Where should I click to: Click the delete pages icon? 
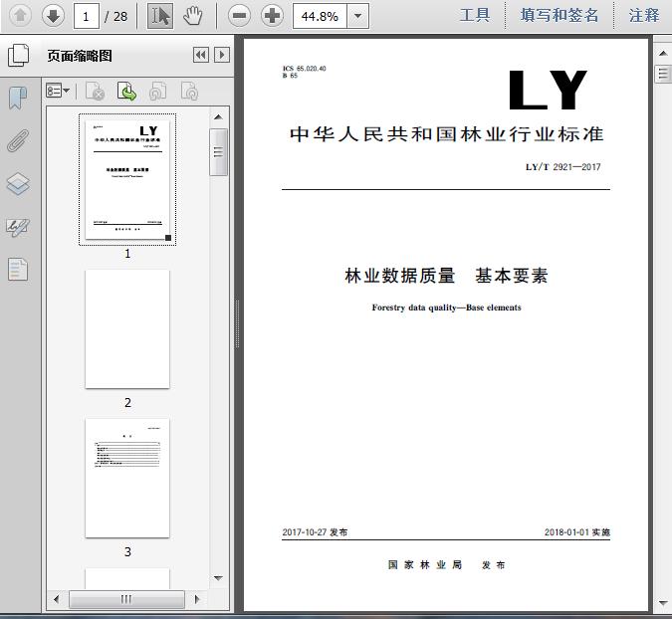[x=96, y=91]
